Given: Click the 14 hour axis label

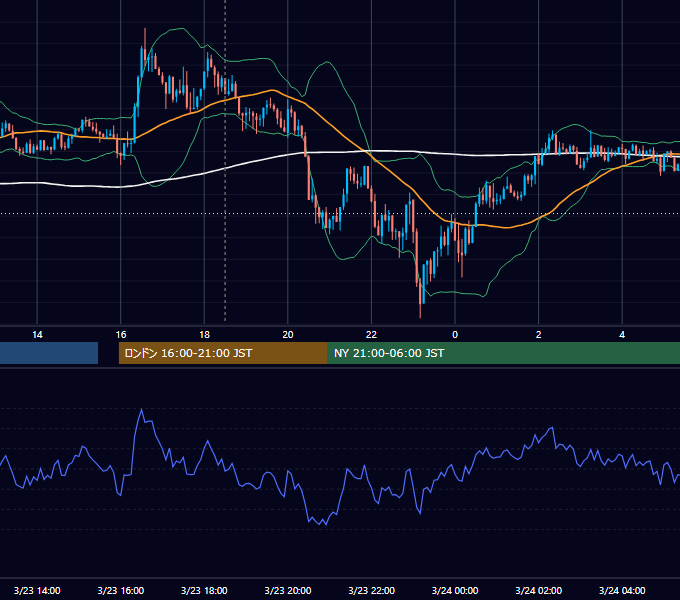Looking at the screenshot, I should pos(37,335).
